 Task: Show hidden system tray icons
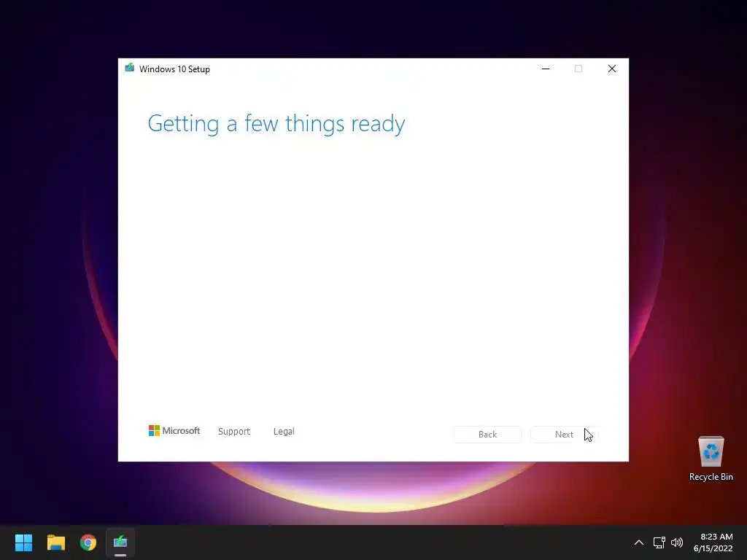[x=639, y=542]
